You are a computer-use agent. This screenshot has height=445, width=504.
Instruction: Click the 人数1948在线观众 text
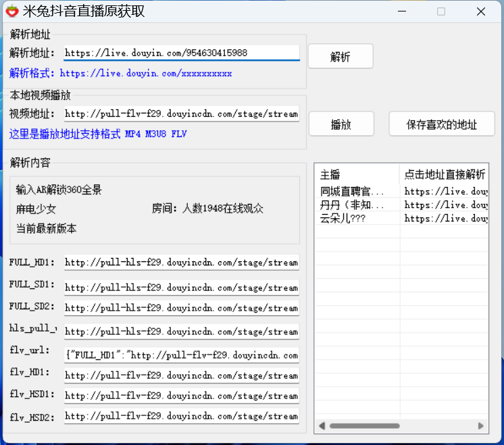point(223,209)
